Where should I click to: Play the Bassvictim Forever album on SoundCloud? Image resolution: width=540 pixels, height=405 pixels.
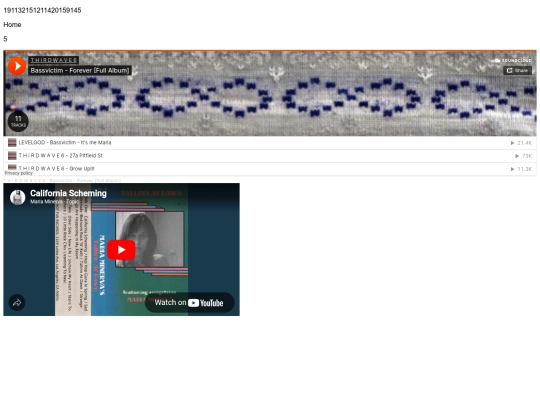(17, 66)
